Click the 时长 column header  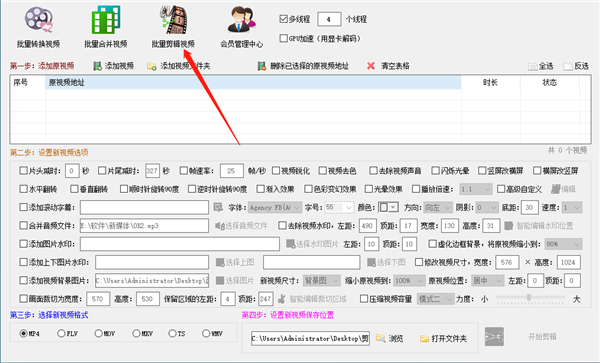(x=490, y=83)
